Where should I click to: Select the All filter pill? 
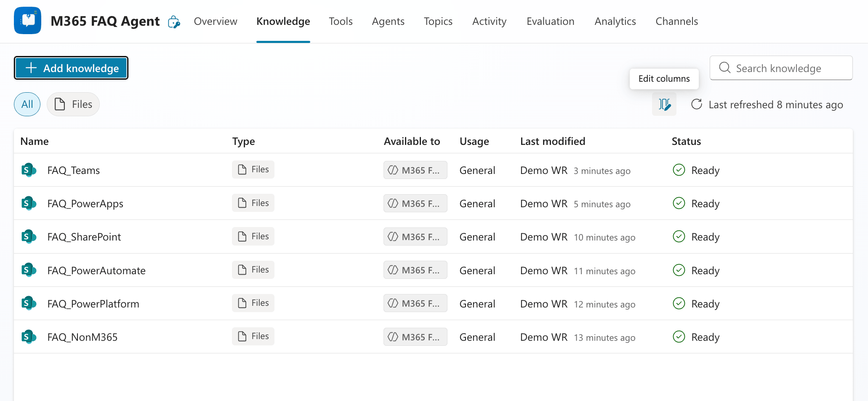27,104
